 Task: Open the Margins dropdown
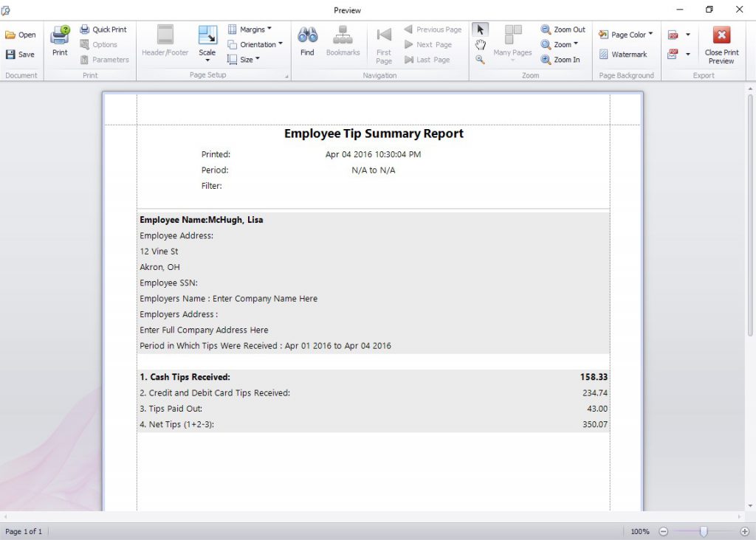pos(254,29)
